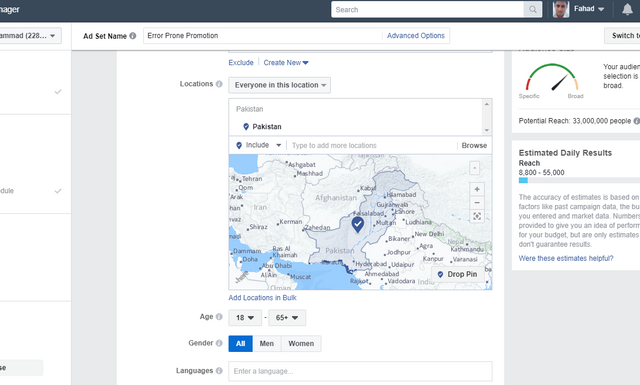Viewport: 640px width, 385px height.
Task: Click the pin icon beside Pakistan
Action: 246,127
